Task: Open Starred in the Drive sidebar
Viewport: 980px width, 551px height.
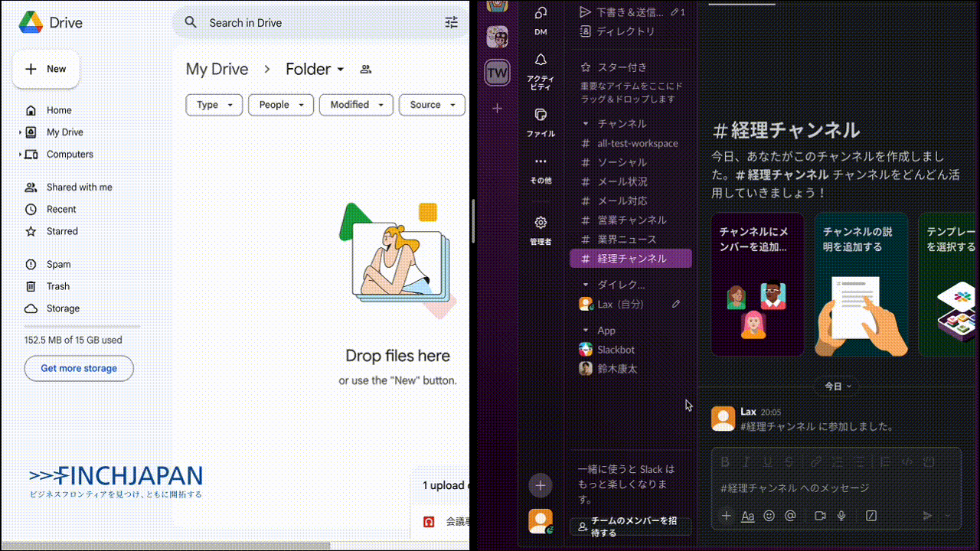Action: (62, 231)
